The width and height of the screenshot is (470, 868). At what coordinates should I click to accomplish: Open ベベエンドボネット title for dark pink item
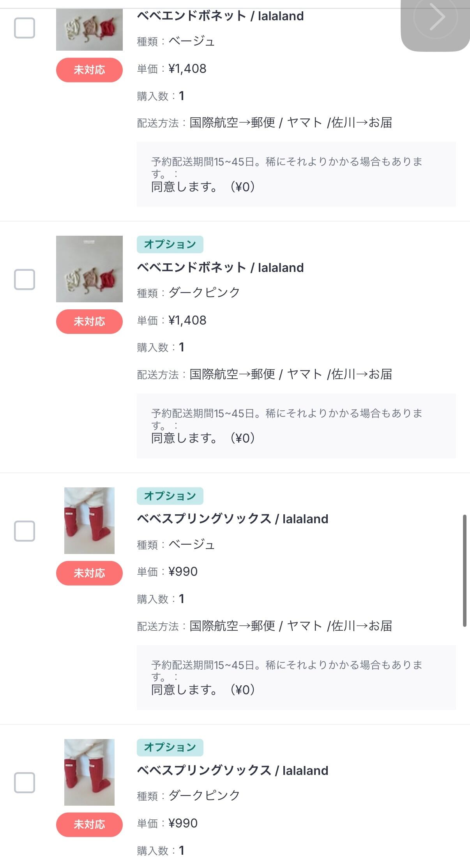(x=220, y=268)
